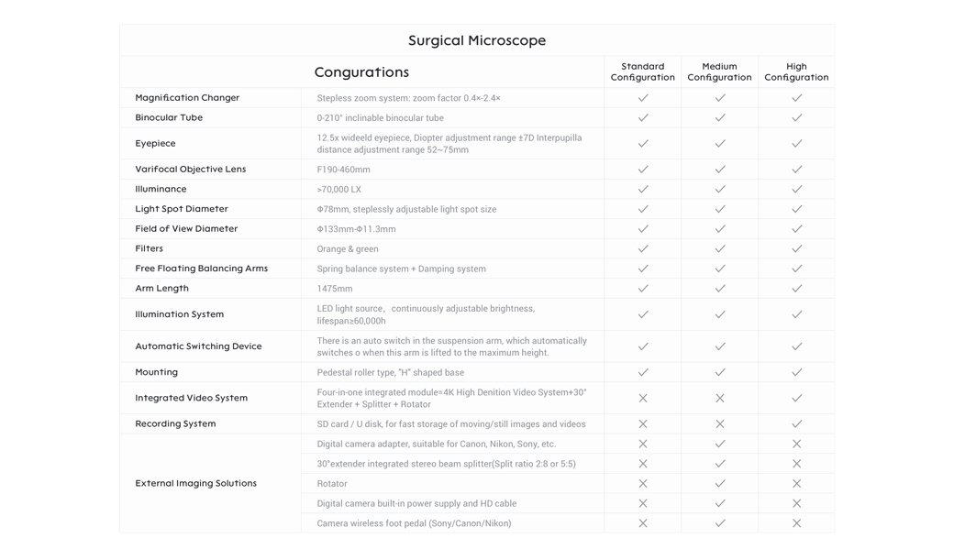954x560 pixels.
Task: Click Medium checkmark for Filters row
Action: point(720,248)
